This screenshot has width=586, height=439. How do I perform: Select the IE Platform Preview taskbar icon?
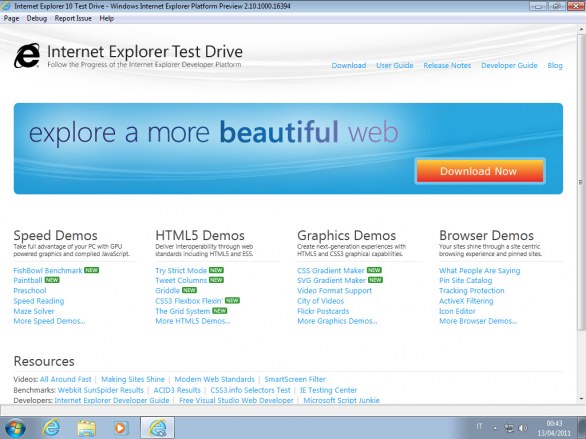tap(157, 428)
